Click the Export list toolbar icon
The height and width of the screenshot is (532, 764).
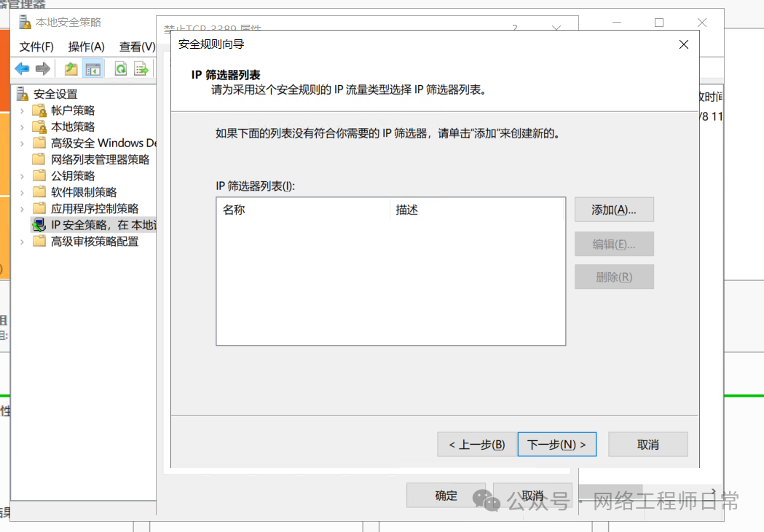tap(141, 69)
